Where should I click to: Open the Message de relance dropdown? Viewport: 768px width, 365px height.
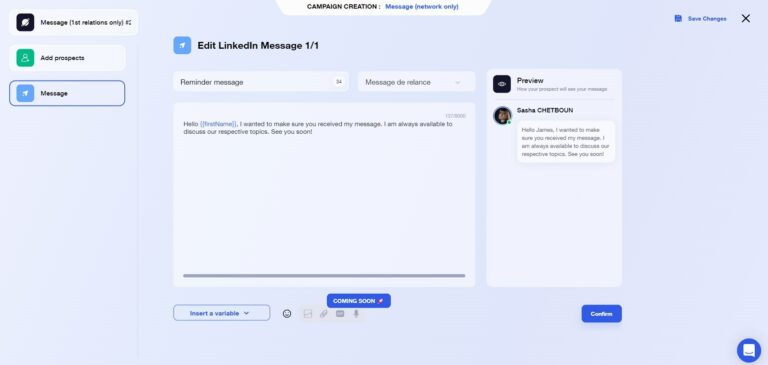[x=416, y=82]
